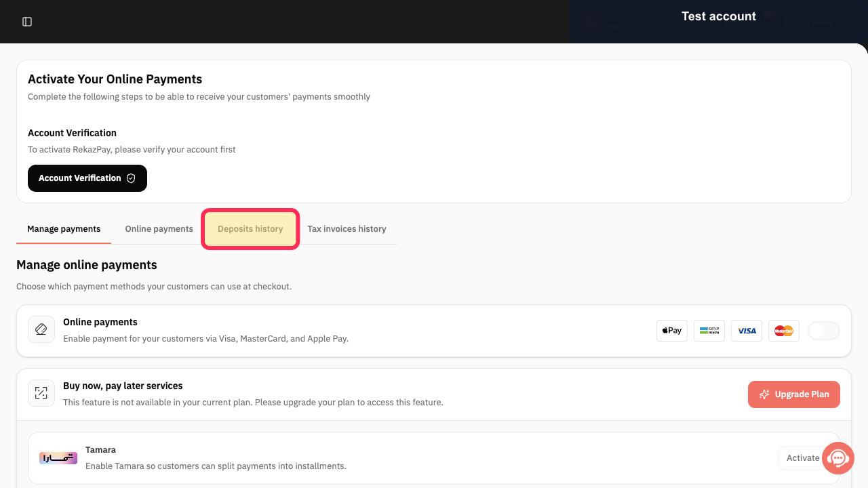Image resolution: width=868 pixels, height=488 pixels.
Task: Open the user profile dropdown chevron
Action: pyautogui.click(x=844, y=22)
